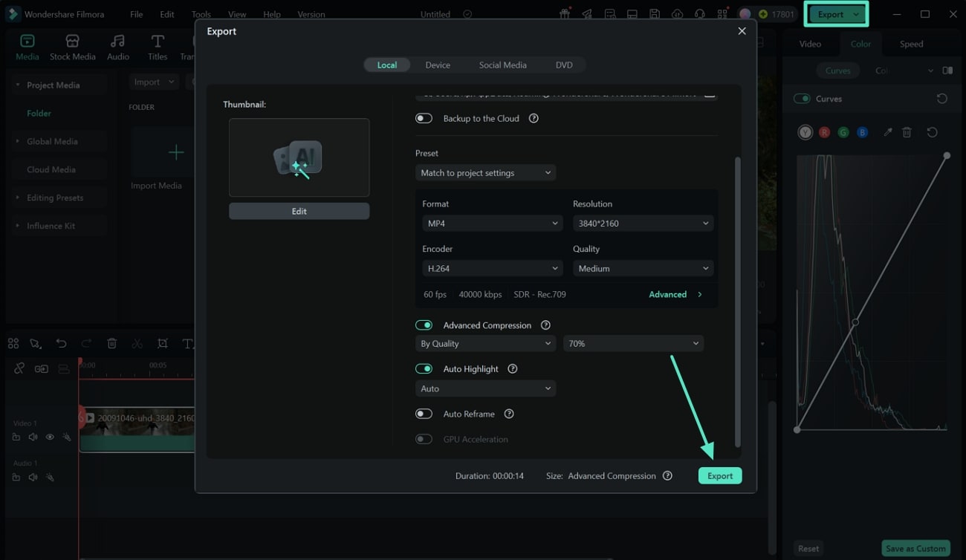The image size is (966, 560).
Task: Click the Export button in the dialog
Action: pyautogui.click(x=720, y=476)
